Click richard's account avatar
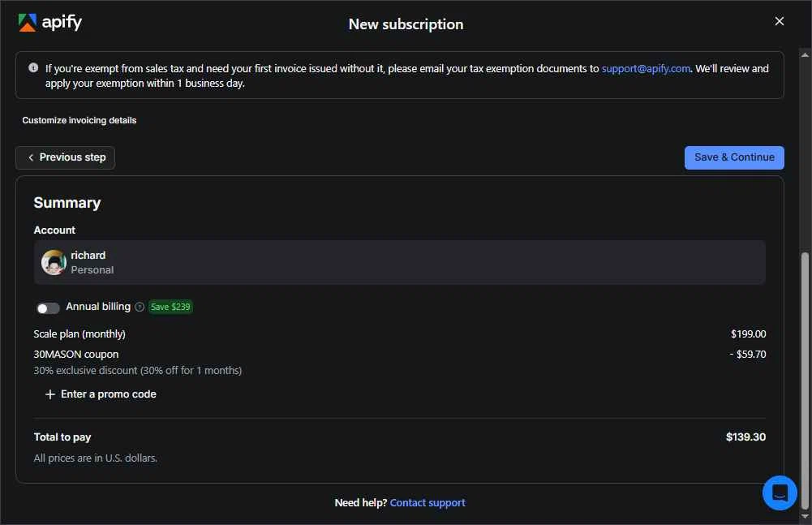This screenshot has height=525, width=812. (x=54, y=262)
